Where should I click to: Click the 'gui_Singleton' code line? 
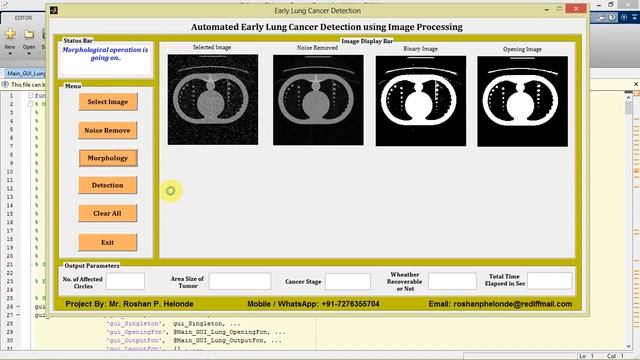173,324
